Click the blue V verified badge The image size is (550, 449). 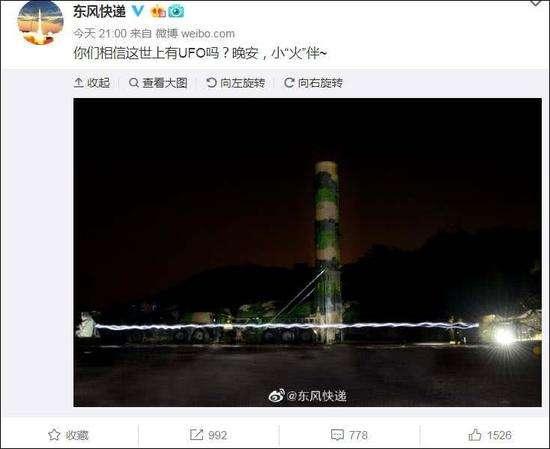138,11
